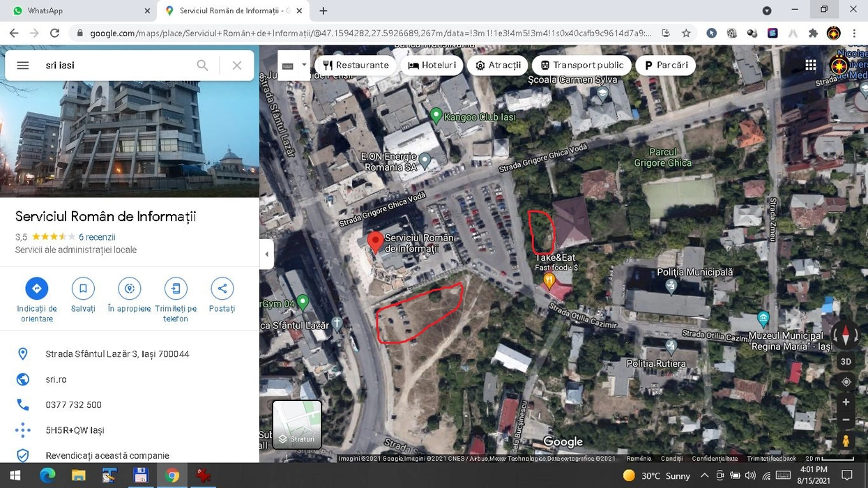Open the Windows Start menu
Screen dimensions: 868x488
[15, 475]
